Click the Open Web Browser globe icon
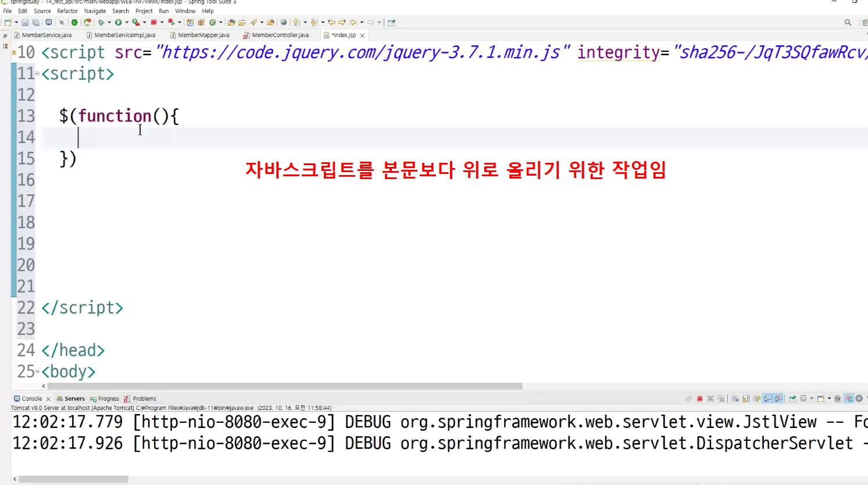 (x=284, y=22)
